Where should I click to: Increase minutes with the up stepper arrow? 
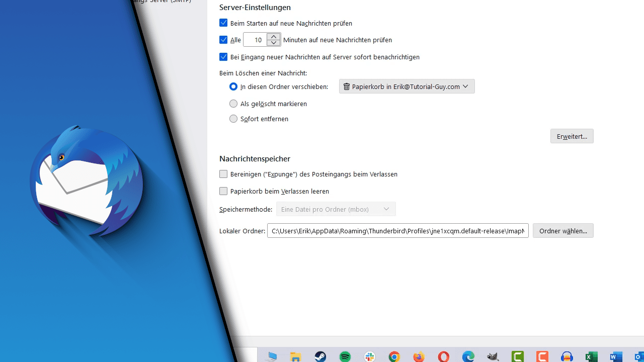click(x=274, y=36)
